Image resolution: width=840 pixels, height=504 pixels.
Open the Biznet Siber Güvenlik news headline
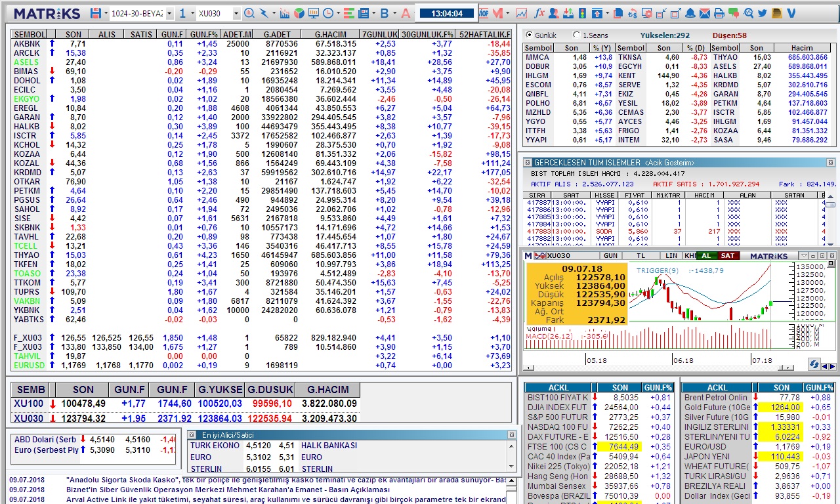pos(228,490)
